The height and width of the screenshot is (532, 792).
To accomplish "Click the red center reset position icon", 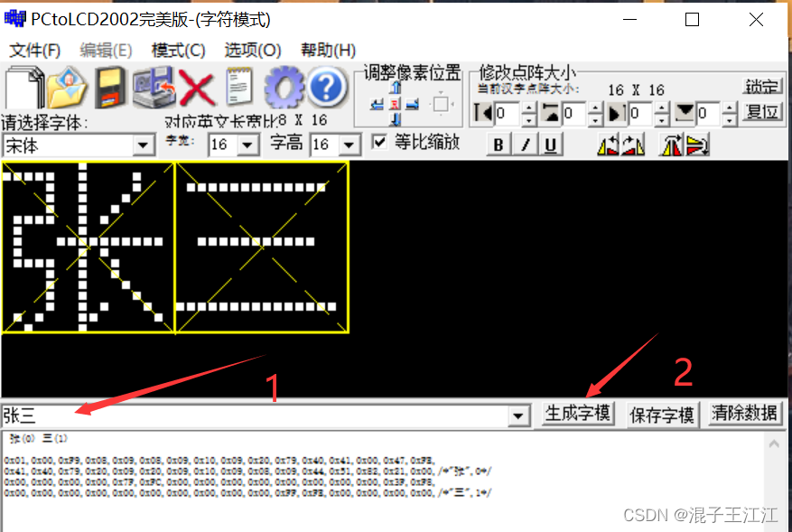I will click(395, 105).
